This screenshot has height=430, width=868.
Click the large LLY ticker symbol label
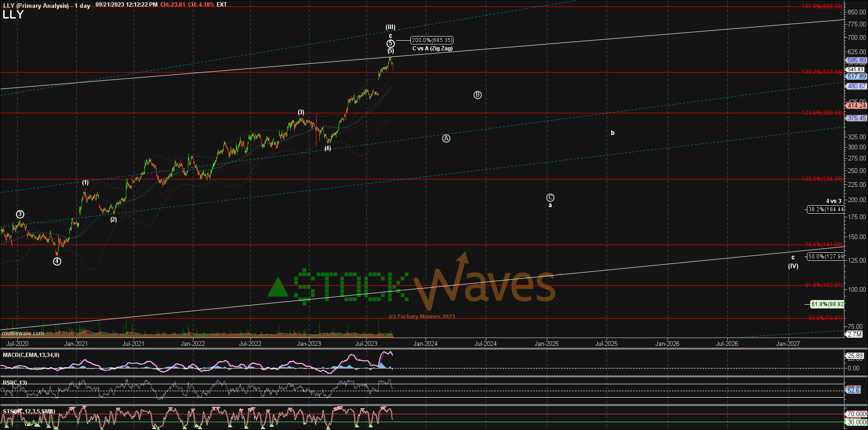coord(13,15)
